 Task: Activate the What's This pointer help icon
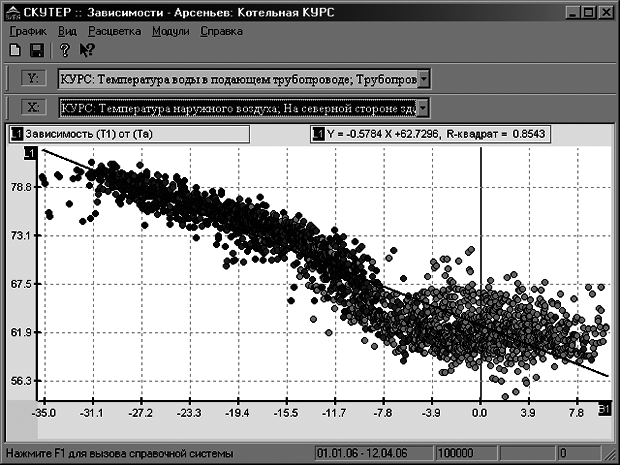click(x=87, y=50)
